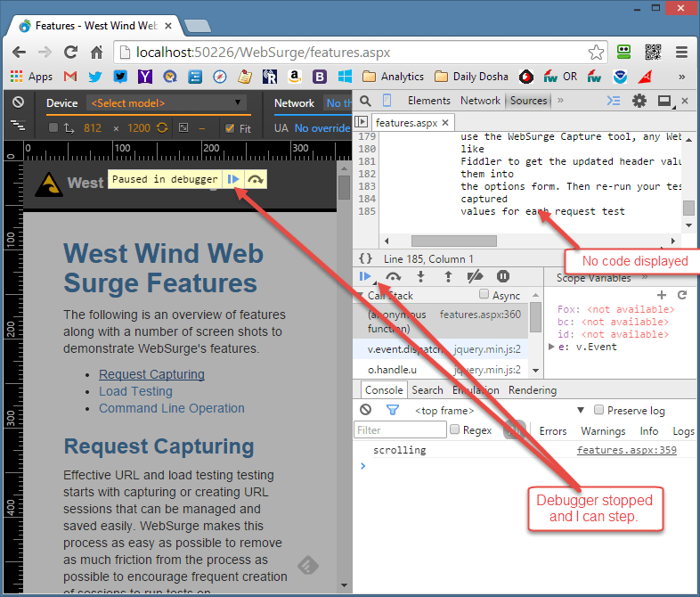This screenshot has width=700, height=597.
Task: Close the features.aspx source tab
Action: point(445,122)
